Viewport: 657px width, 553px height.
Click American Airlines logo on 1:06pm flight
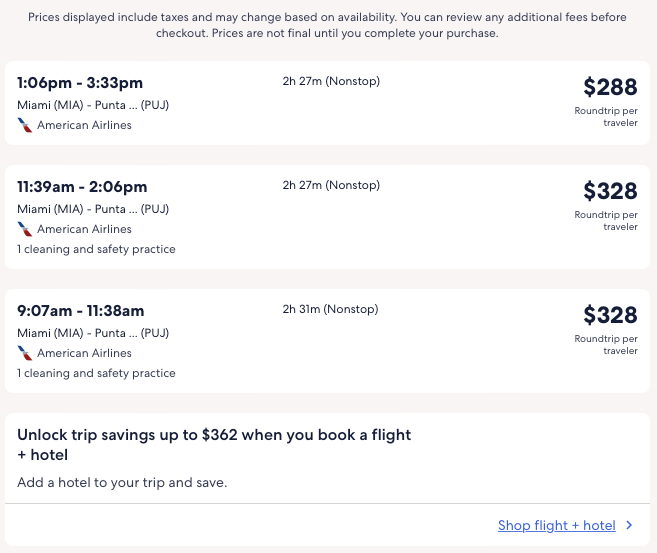[25, 125]
